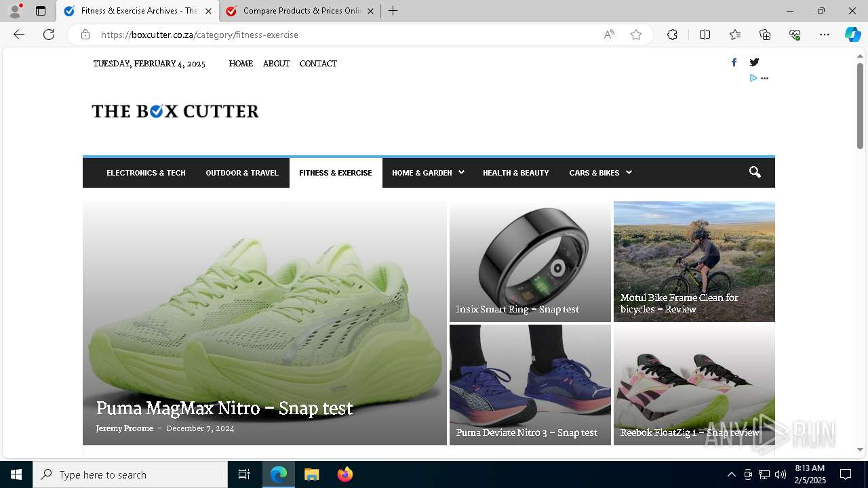Open the Electronics & Tech menu item

[x=146, y=173]
